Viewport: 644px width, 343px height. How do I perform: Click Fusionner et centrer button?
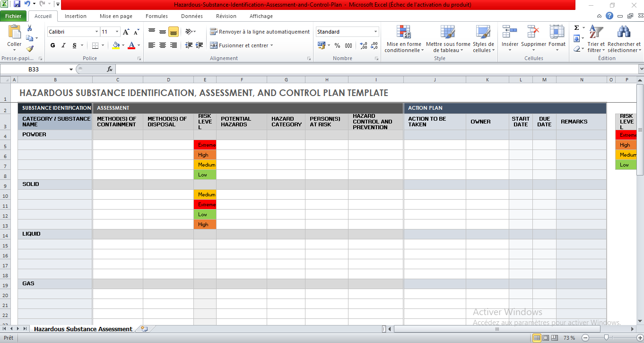click(242, 45)
